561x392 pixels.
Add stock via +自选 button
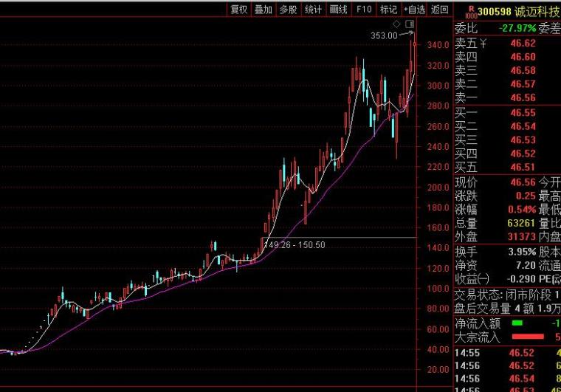click(414, 10)
